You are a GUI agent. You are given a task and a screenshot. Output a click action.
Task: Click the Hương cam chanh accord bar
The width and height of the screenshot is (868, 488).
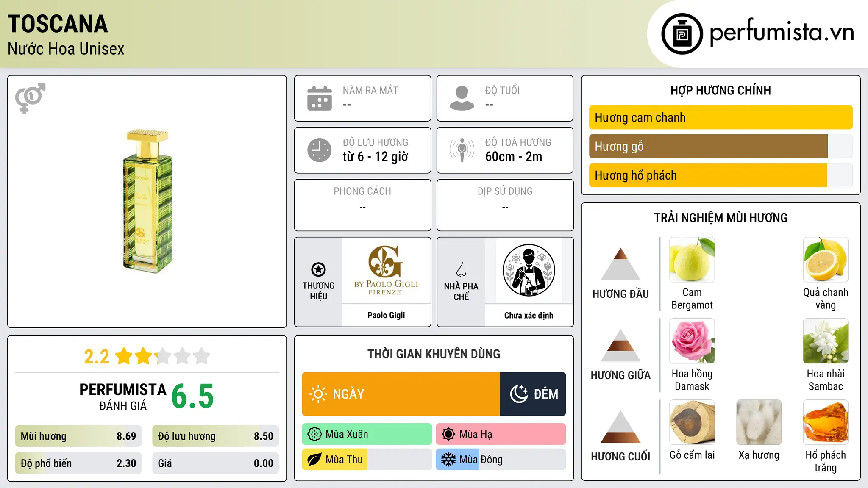click(x=721, y=117)
